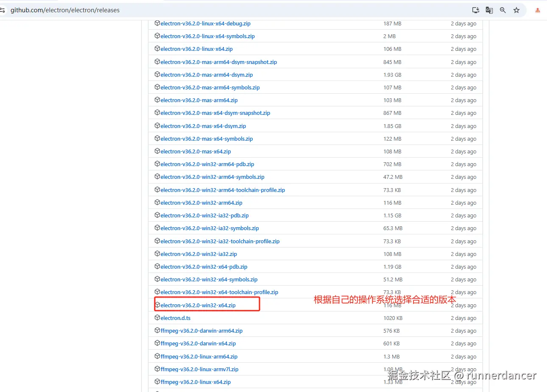This screenshot has width=547, height=392.
Task: Click the 845 MB file size text
Action: point(392,62)
